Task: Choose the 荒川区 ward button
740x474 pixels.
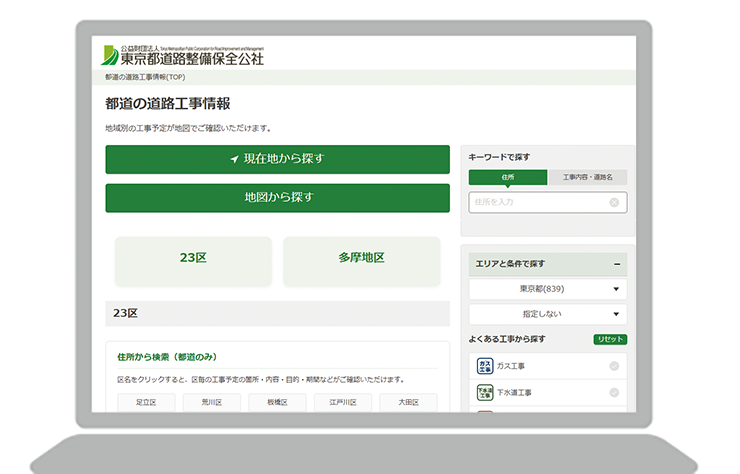Action: click(211, 402)
